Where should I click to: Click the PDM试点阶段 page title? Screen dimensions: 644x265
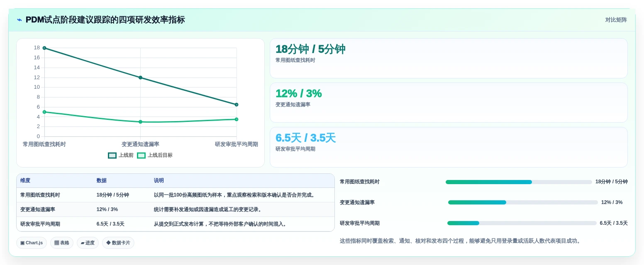[x=105, y=20]
